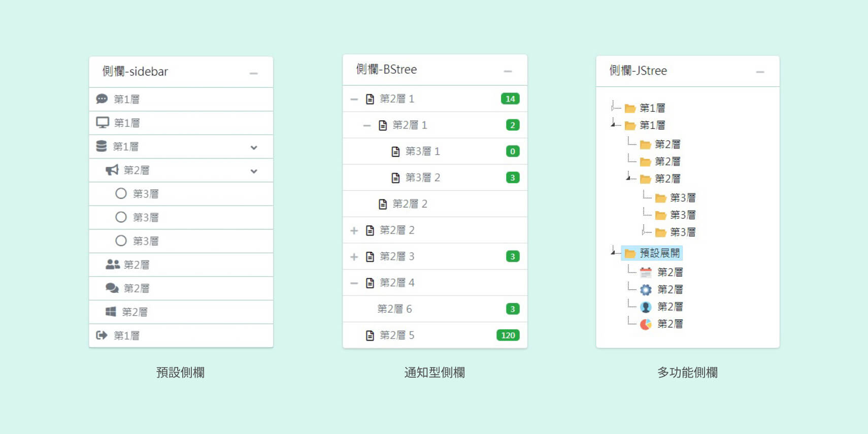Click the document icon of 第2層 5
This screenshot has width=868, height=434.
click(x=370, y=335)
